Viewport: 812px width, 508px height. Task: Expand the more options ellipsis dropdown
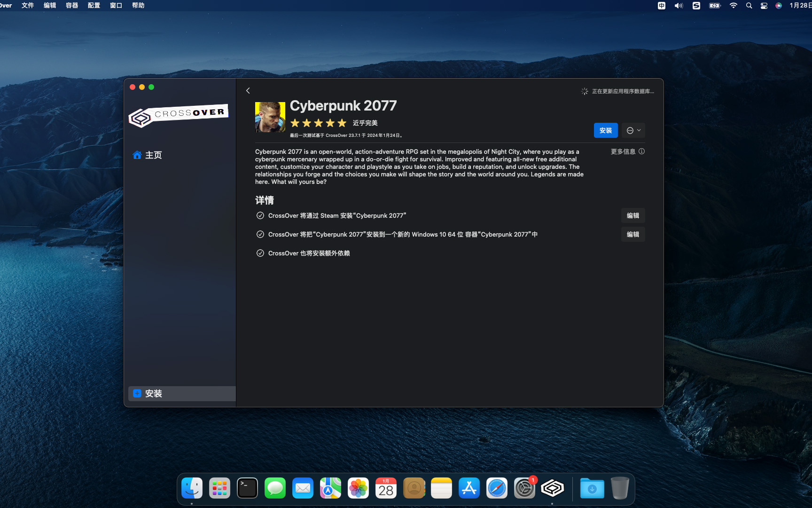[x=633, y=130]
